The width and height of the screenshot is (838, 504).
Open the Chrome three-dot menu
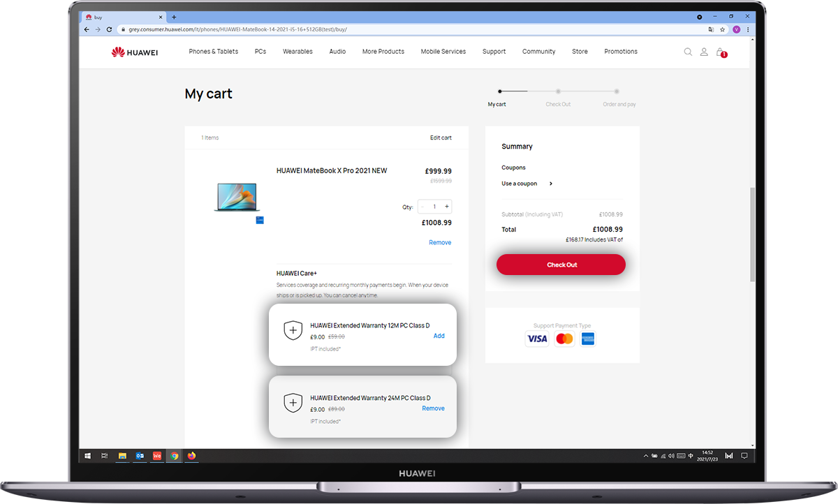tap(749, 29)
